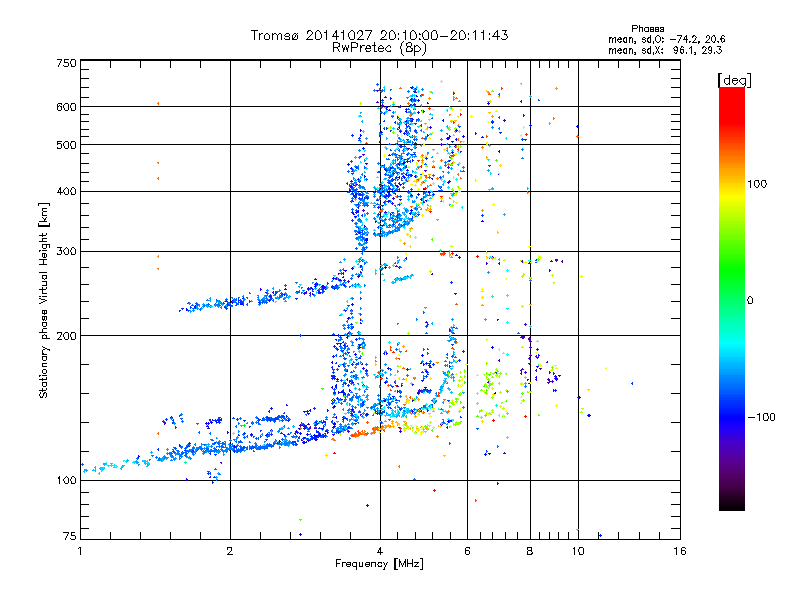Screen dimensions: 800x600
Task: Click the y-axis tick label '300'
Action: point(66,251)
